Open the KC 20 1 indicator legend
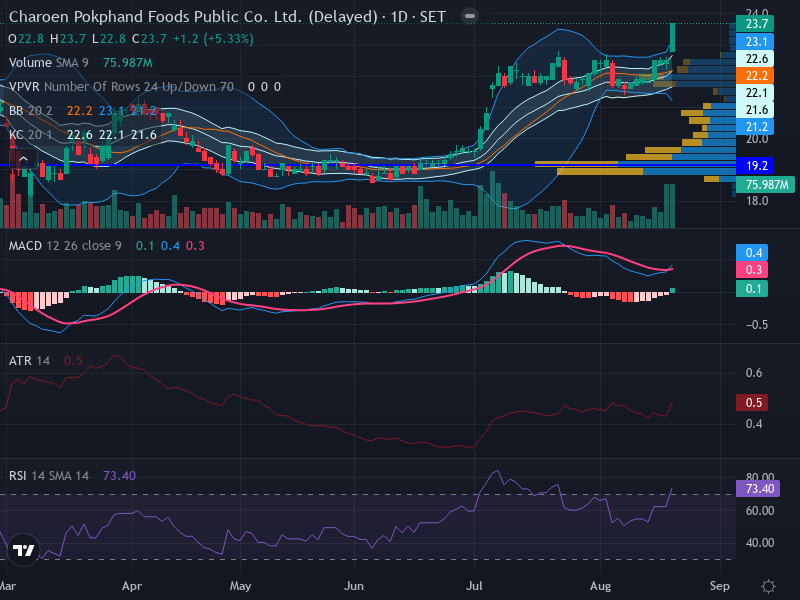Screen dimensions: 800x600 (x=31, y=135)
